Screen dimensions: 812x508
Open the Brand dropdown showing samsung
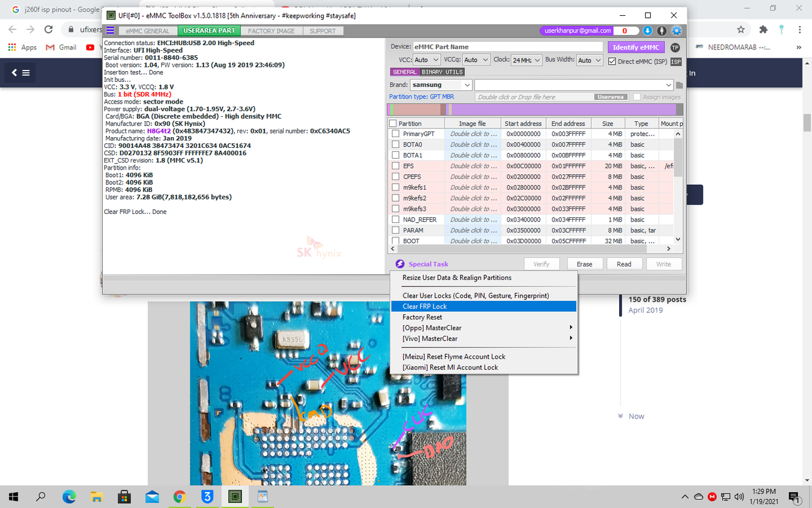click(x=440, y=85)
